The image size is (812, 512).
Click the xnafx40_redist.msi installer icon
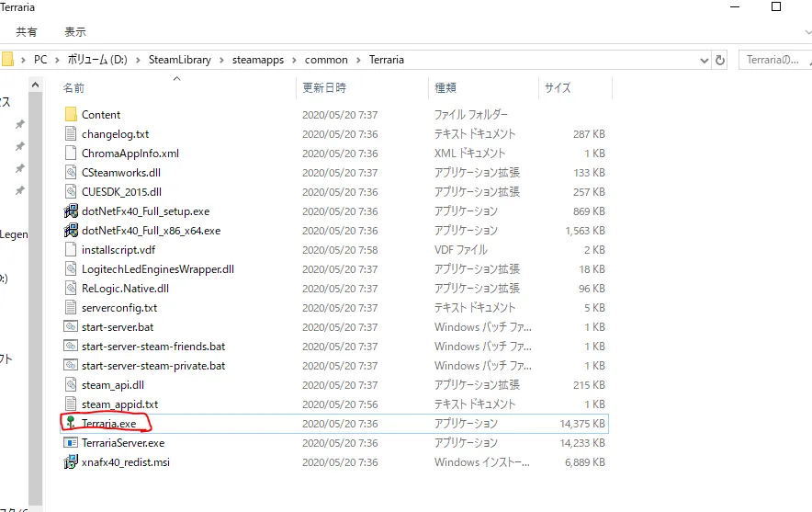coord(71,461)
